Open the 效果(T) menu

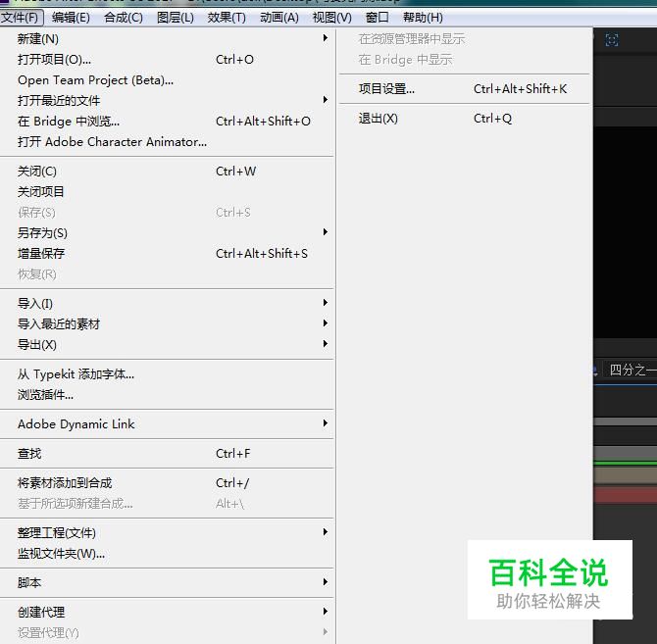(x=227, y=18)
